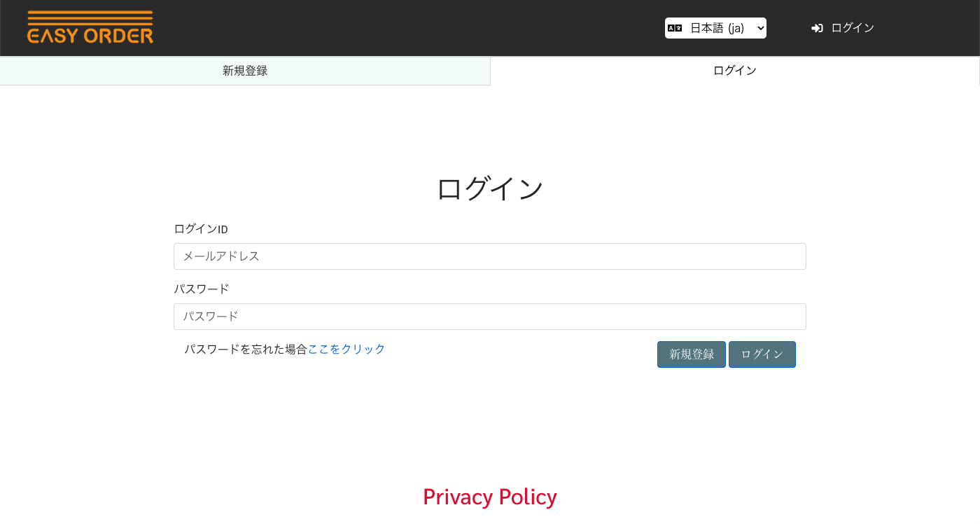
Task: Focus the パスワード input field
Action: 489,317
